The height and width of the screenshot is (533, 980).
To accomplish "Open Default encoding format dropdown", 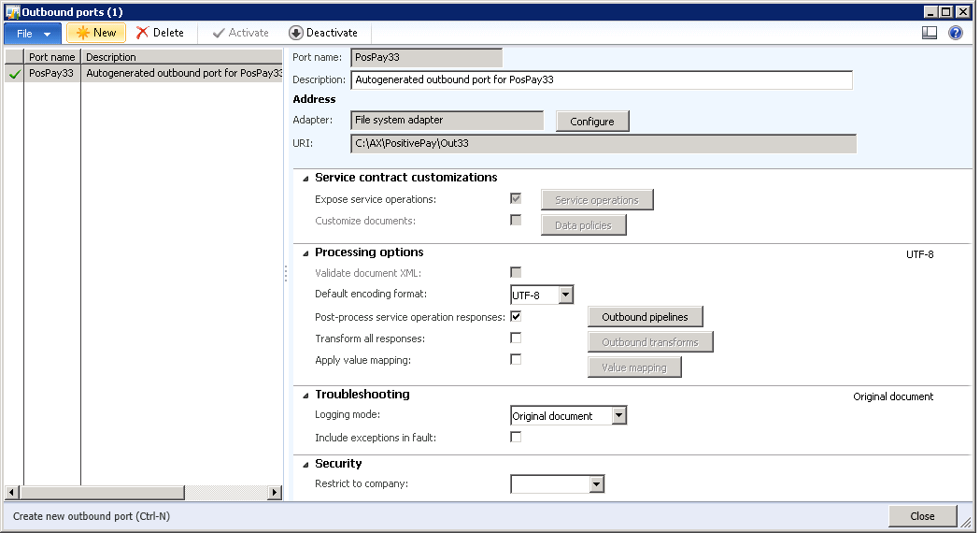I will click(x=565, y=295).
